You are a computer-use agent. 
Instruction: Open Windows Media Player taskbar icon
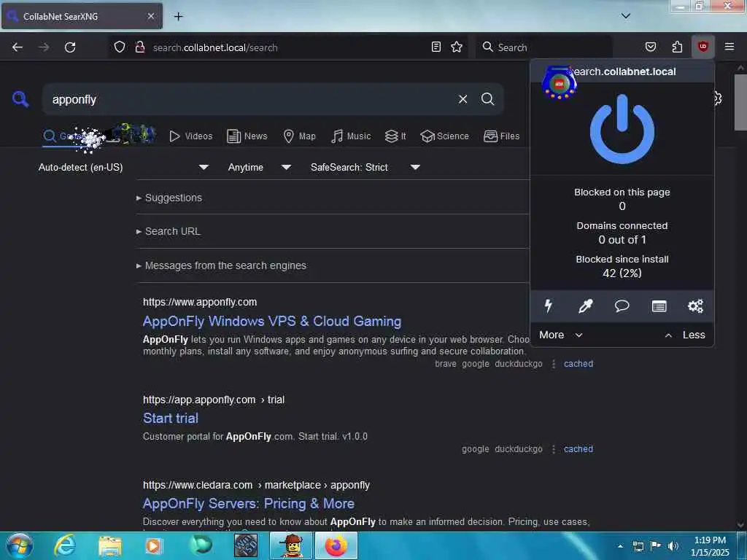pos(153,545)
